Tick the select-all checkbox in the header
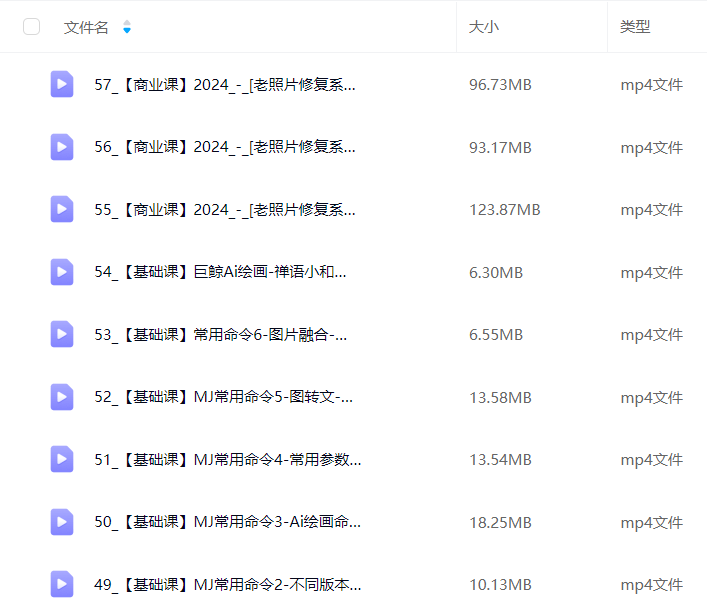Screen dimensions: 707x612 (31, 27)
